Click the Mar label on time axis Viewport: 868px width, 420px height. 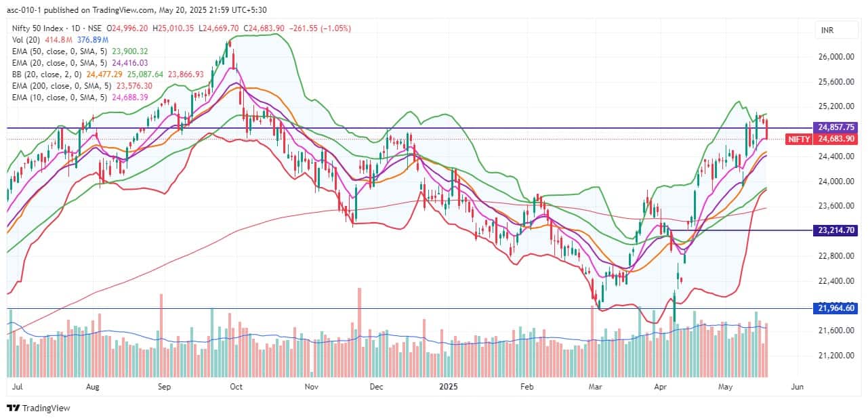pos(596,387)
